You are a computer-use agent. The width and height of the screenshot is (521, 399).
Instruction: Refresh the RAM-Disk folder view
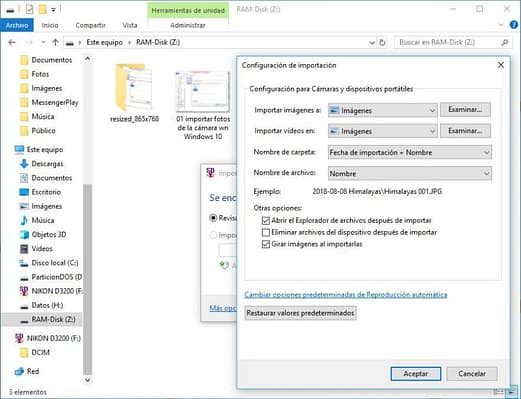click(x=382, y=42)
